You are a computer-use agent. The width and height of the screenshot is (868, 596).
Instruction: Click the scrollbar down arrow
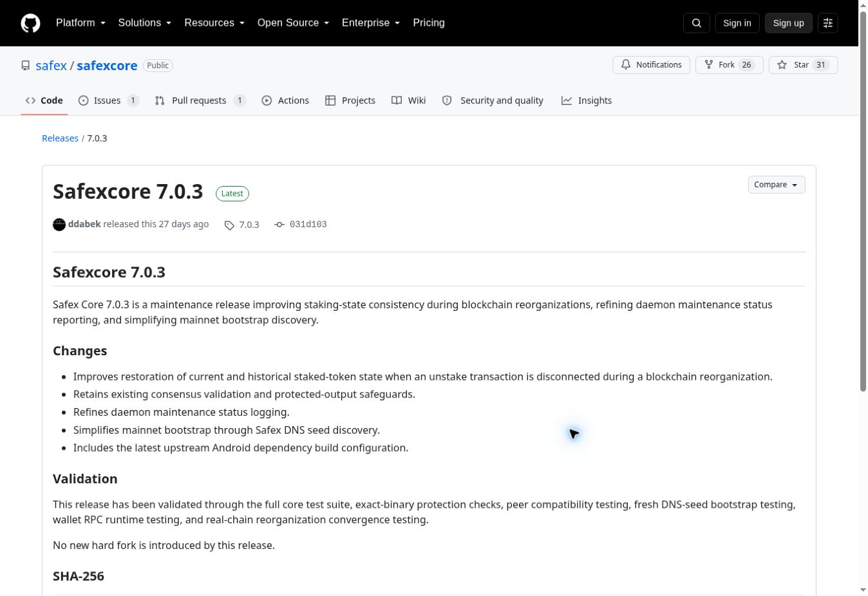[x=863, y=590]
